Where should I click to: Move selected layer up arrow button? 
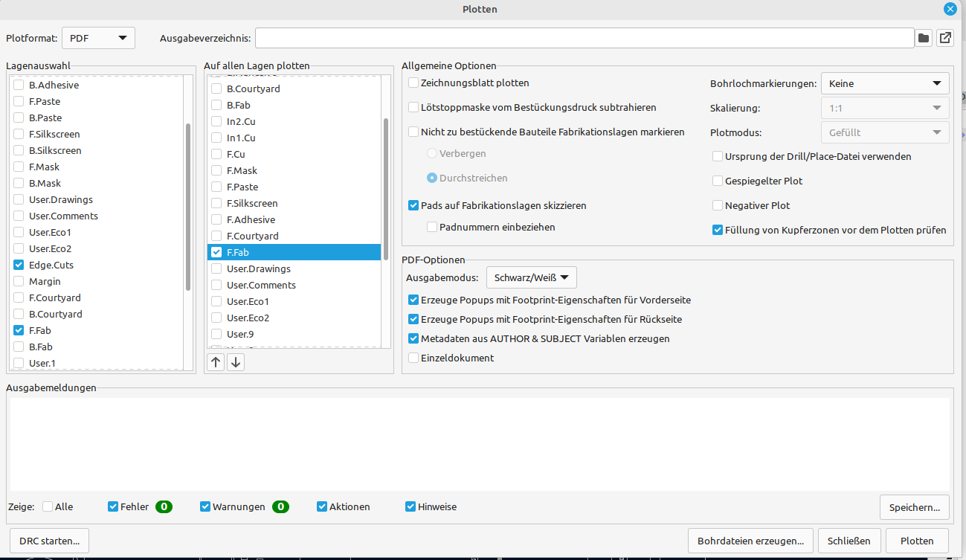(x=216, y=362)
